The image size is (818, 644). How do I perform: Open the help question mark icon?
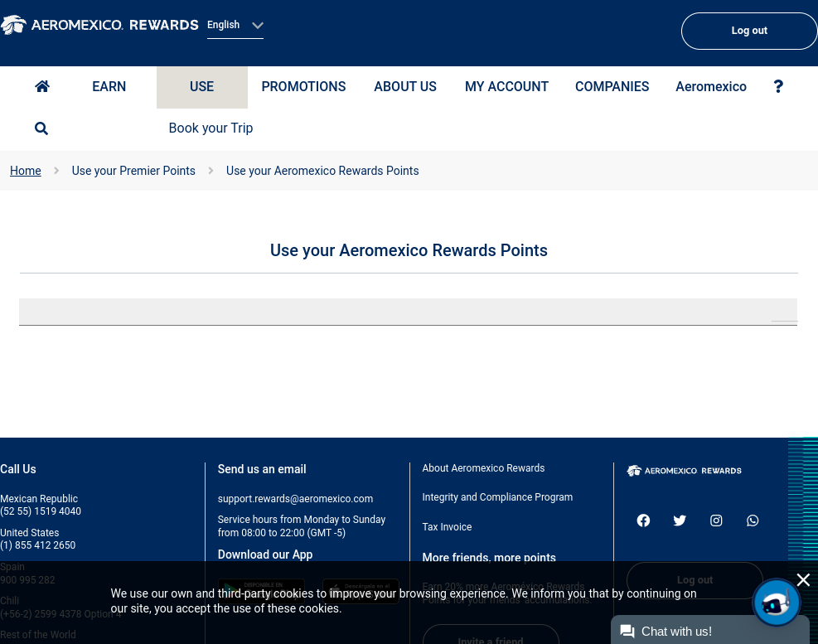point(778,86)
